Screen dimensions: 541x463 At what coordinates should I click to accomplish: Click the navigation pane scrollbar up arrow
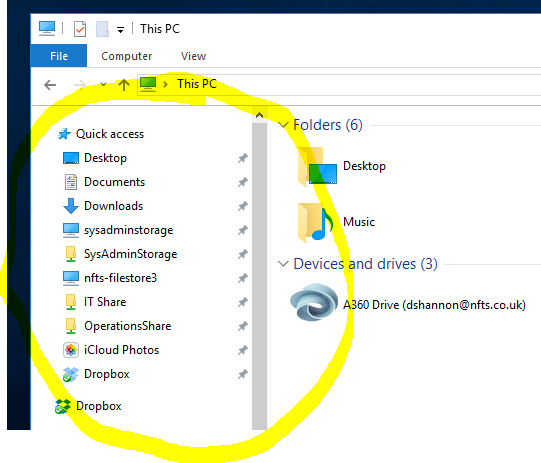pos(259,116)
